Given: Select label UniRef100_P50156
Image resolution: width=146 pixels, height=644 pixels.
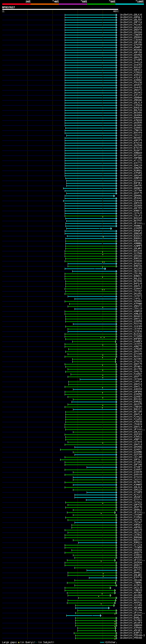Looking at the screenshot, I should click(131, 82).
